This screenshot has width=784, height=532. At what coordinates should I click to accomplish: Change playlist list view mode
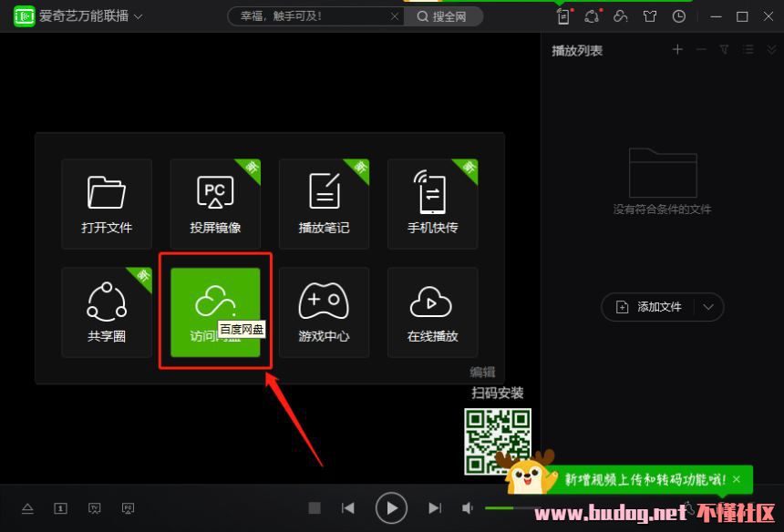[x=748, y=49]
